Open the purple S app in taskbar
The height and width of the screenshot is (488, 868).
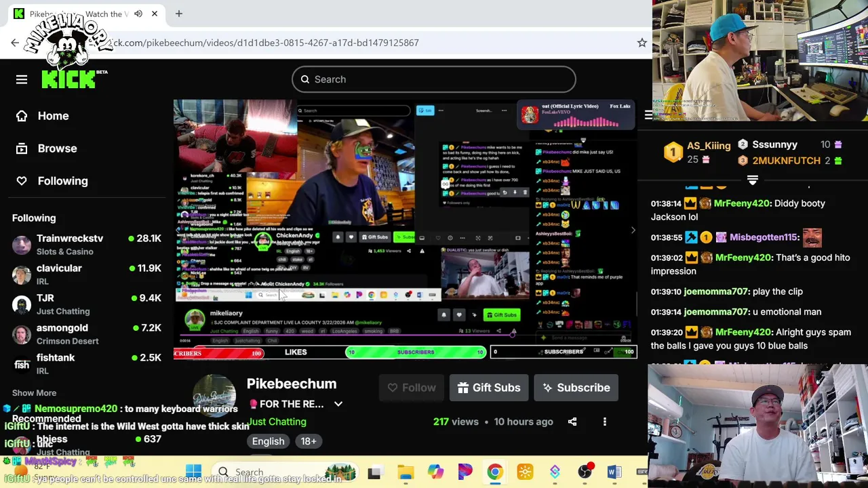[555, 472]
